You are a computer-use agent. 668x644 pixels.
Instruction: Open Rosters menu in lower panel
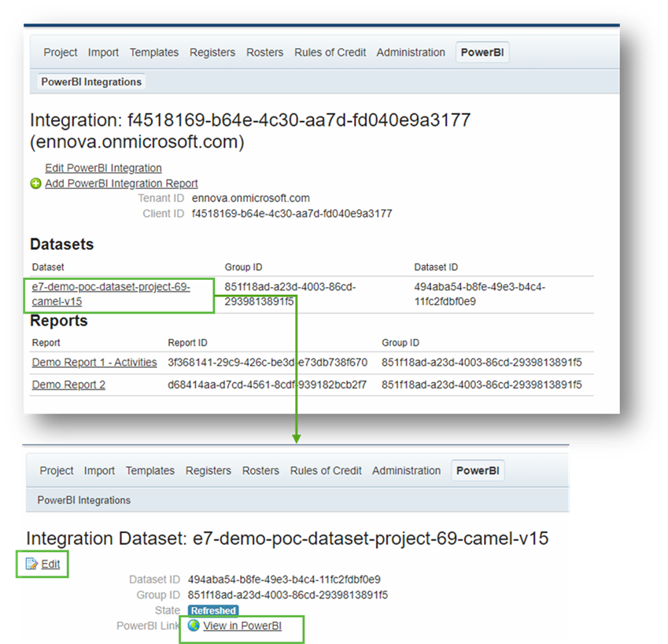tap(260, 471)
